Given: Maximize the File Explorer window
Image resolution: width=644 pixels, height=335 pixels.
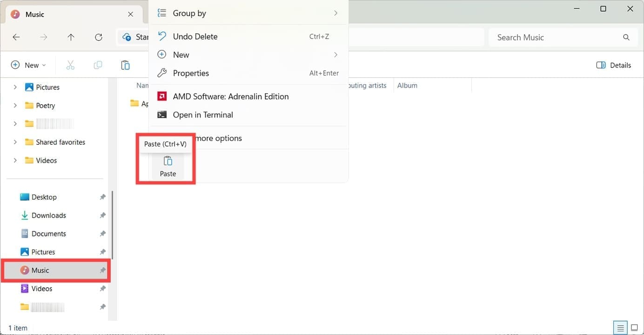Looking at the screenshot, I should 603,9.
